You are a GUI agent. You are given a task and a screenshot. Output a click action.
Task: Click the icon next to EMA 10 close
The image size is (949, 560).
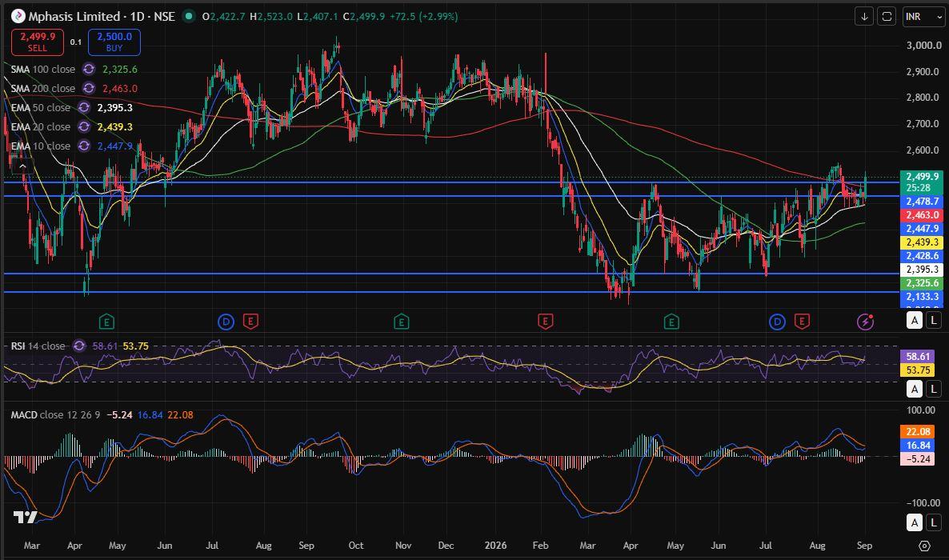pyautogui.click(x=84, y=146)
